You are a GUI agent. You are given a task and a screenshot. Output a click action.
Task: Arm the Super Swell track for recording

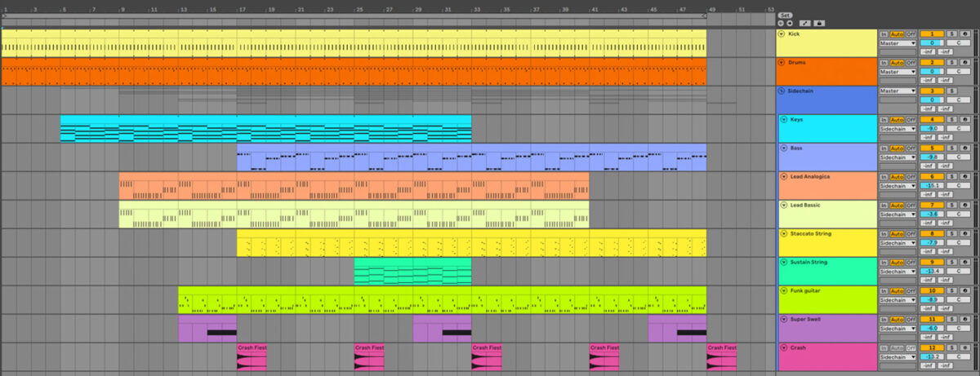point(965,320)
